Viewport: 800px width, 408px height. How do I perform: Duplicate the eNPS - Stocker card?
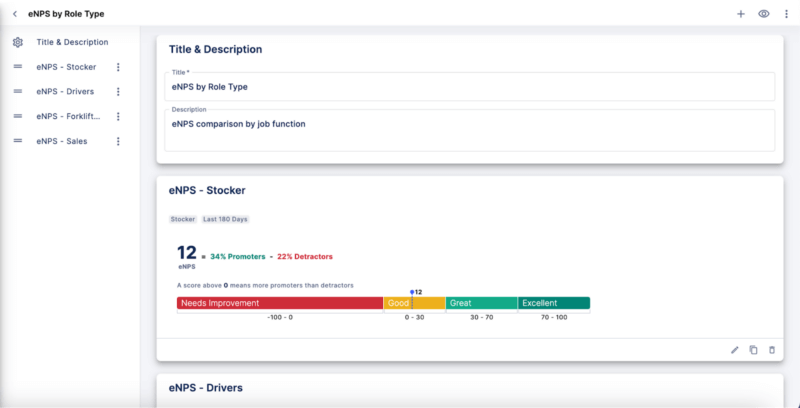point(753,350)
